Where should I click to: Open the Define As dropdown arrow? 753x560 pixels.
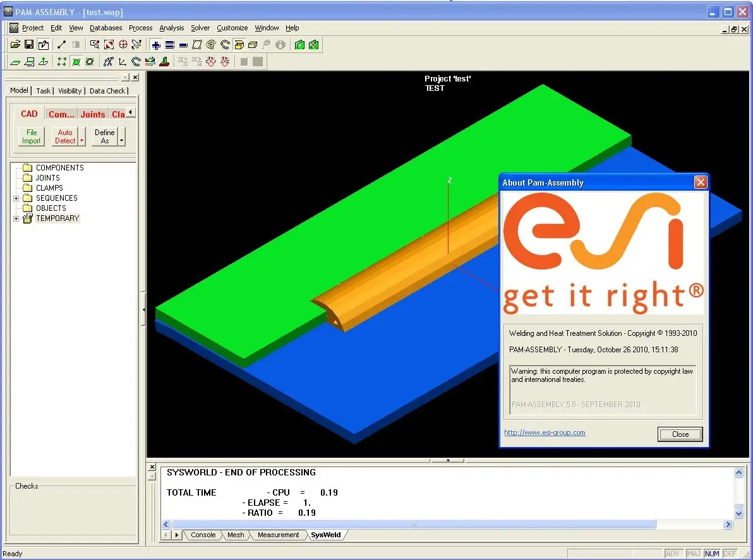(x=121, y=137)
